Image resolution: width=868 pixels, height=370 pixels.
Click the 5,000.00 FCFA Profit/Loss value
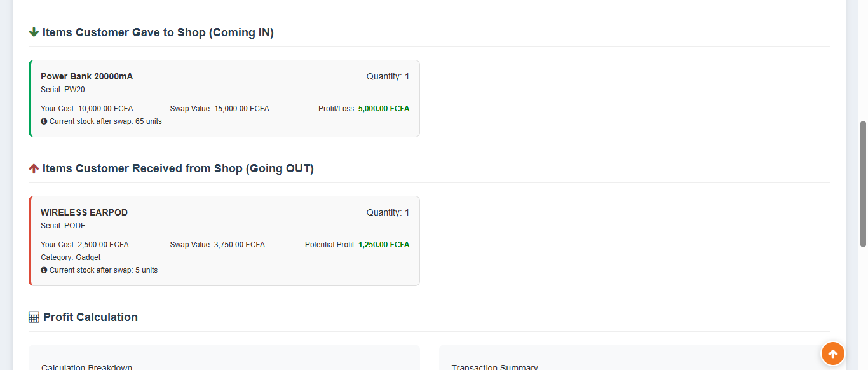384,109
